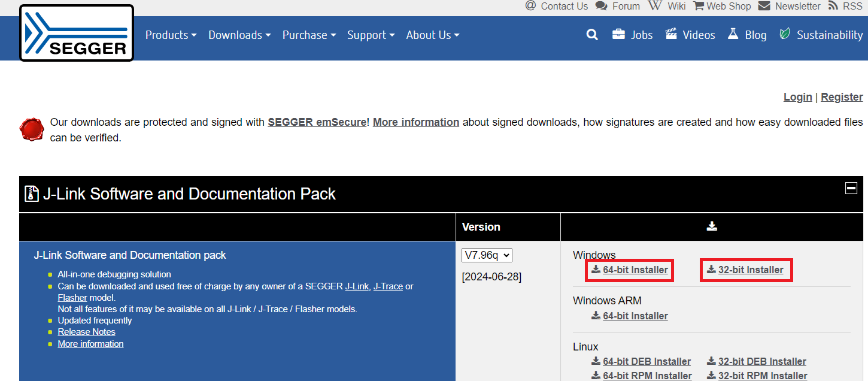Click the Forum speech bubbles icon
This screenshot has width=868, height=381.
pyautogui.click(x=602, y=6)
